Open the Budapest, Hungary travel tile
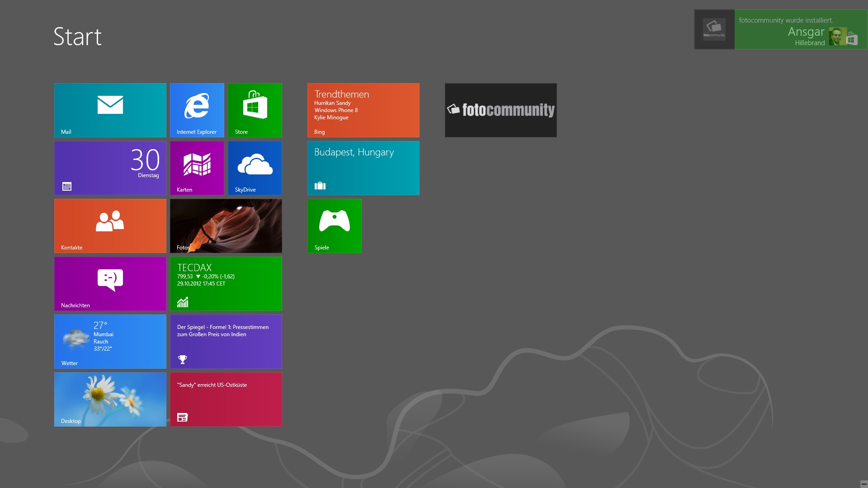The height and width of the screenshot is (488, 868). (363, 168)
